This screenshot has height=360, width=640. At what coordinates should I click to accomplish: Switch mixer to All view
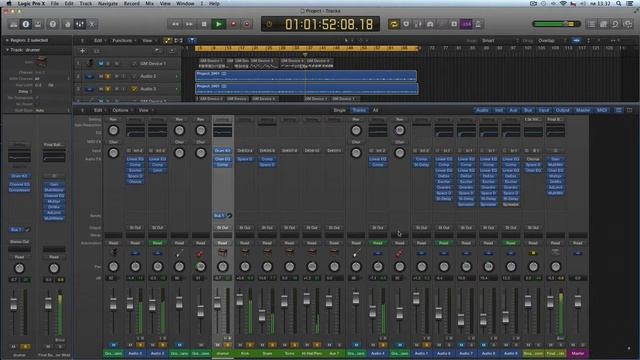[x=376, y=110]
